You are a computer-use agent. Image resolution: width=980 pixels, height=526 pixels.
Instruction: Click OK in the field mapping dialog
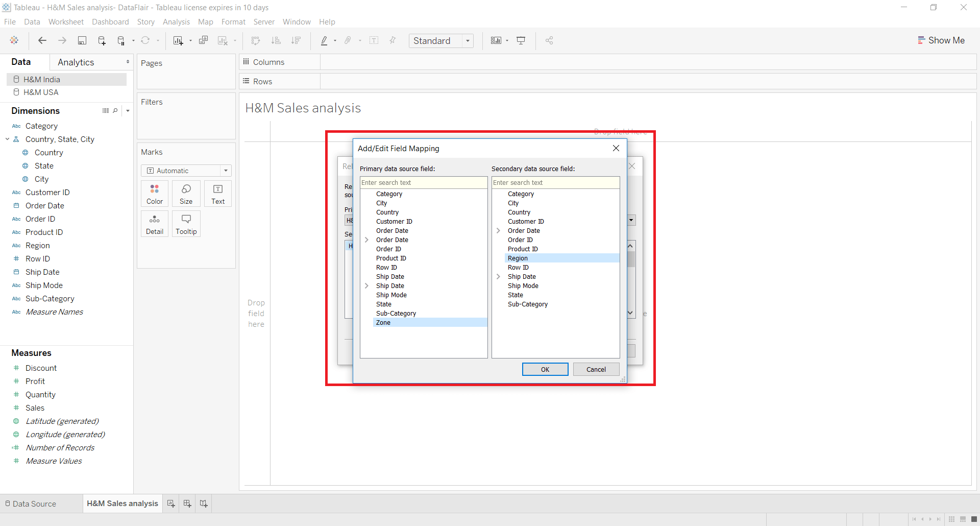545,369
